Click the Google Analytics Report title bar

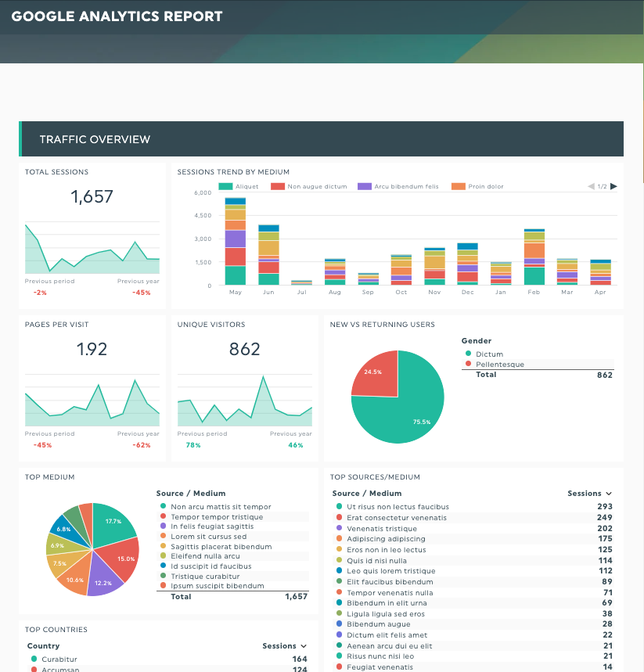117,16
